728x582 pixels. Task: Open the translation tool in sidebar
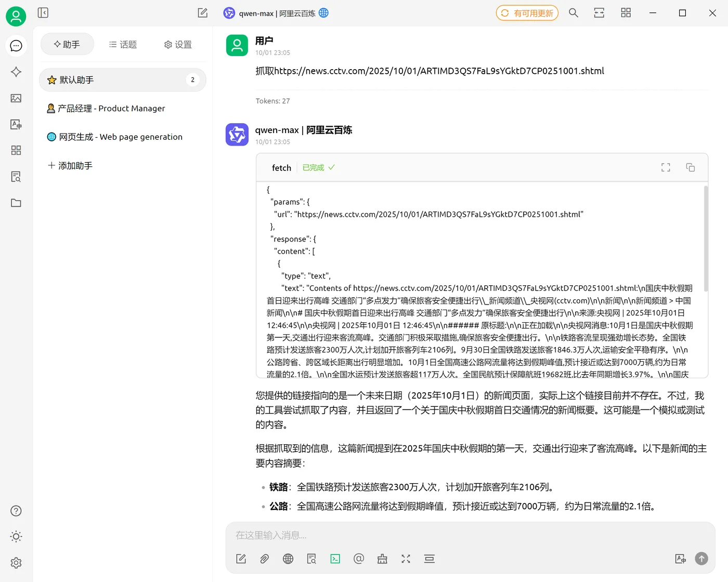pyautogui.click(x=16, y=125)
